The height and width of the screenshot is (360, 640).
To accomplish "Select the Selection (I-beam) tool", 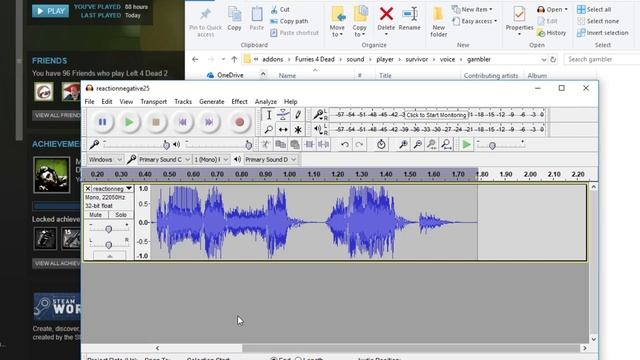I will coord(269,115).
